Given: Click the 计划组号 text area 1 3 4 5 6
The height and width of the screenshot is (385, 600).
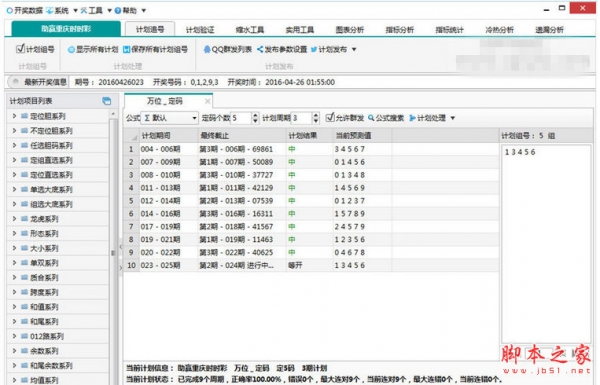Looking at the screenshot, I should (x=546, y=243).
